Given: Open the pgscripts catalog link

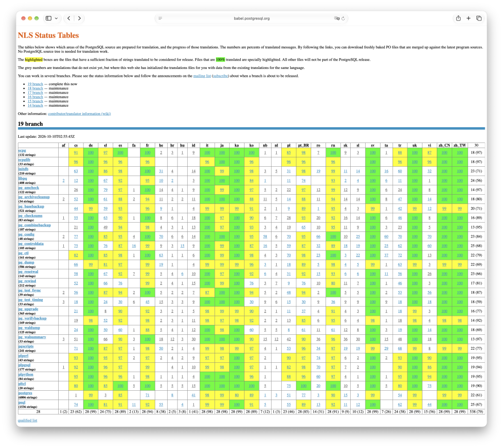Looking at the screenshot, I should [x=26, y=346].
